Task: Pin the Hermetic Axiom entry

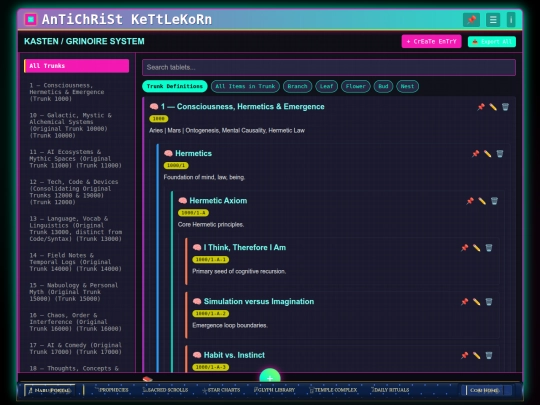Action: coord(470,201)
